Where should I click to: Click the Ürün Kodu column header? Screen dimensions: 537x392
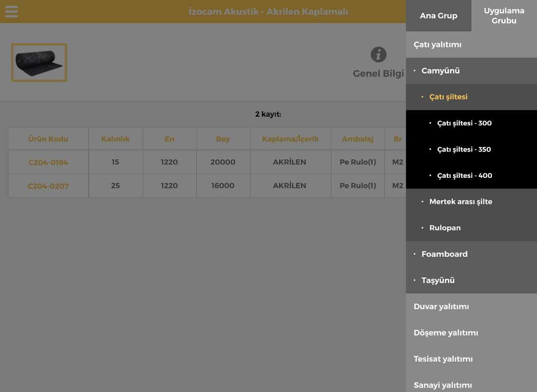coord(48,139)
